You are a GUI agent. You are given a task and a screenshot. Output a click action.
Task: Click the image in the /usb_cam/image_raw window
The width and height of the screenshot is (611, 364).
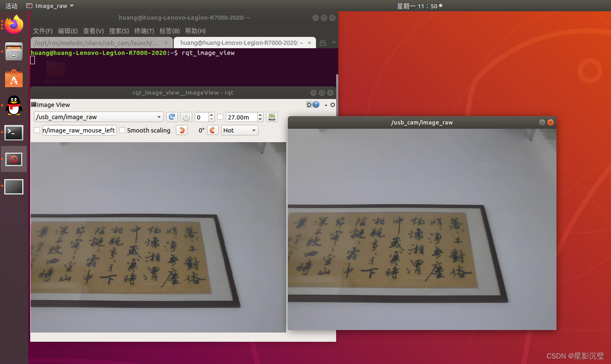coord(422,229)
